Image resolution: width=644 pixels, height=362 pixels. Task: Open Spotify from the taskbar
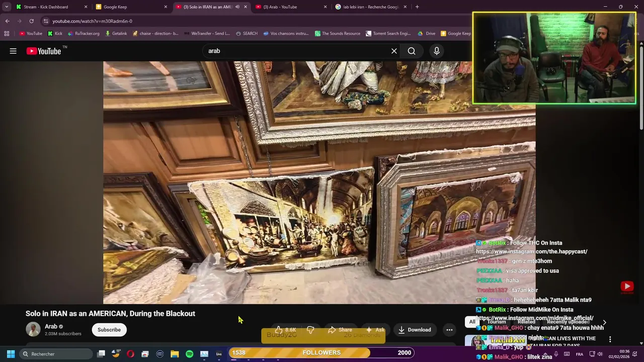click(189, 354)
